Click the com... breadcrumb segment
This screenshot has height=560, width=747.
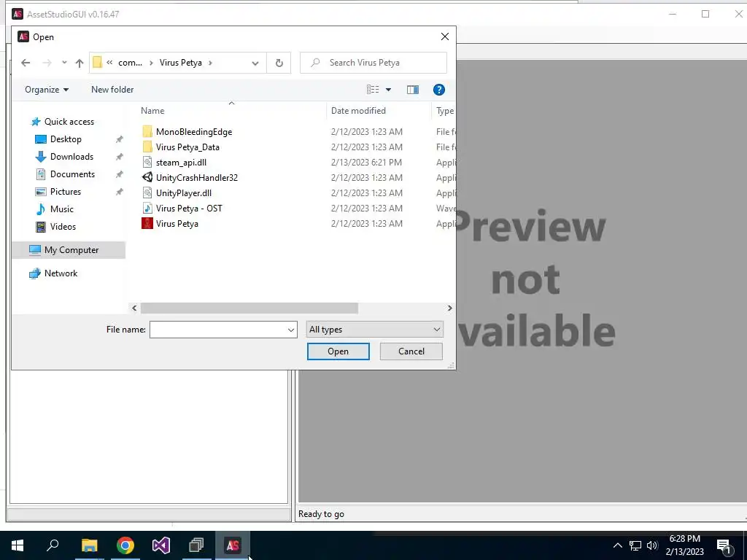130,63
